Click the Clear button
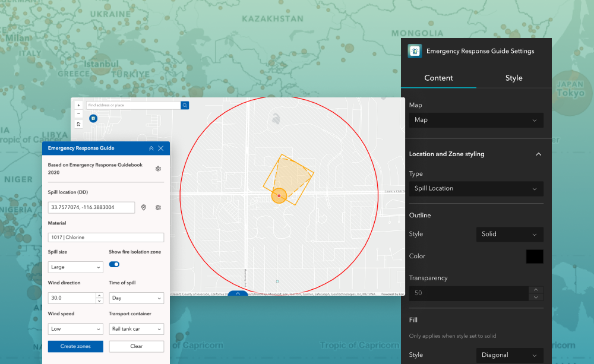 [x=136, y=346]
